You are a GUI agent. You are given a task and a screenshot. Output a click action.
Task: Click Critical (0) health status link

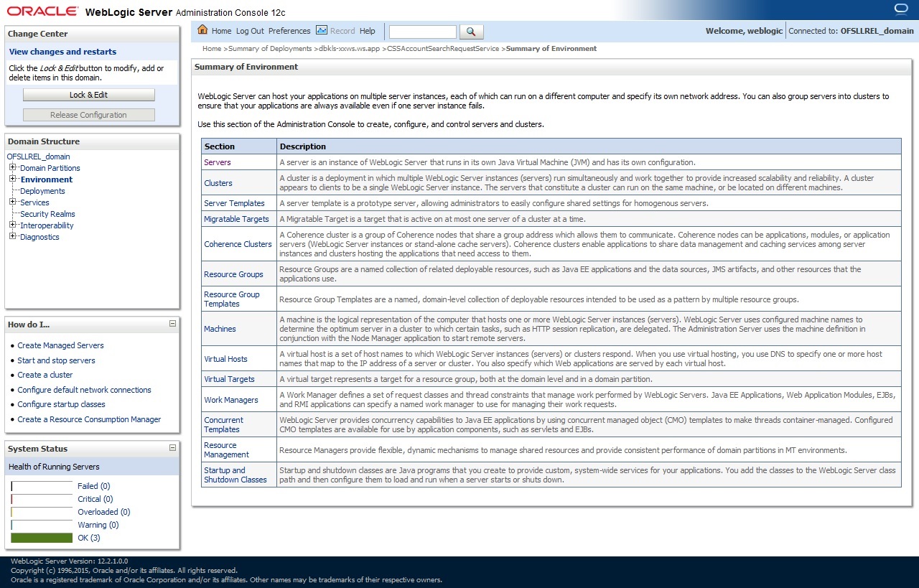click(x=95, y=499)
